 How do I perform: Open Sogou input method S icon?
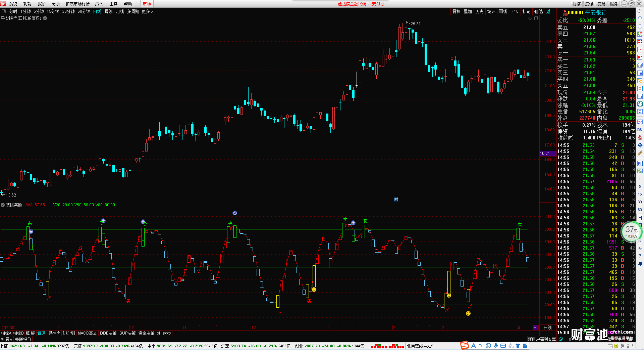(465, 345)
